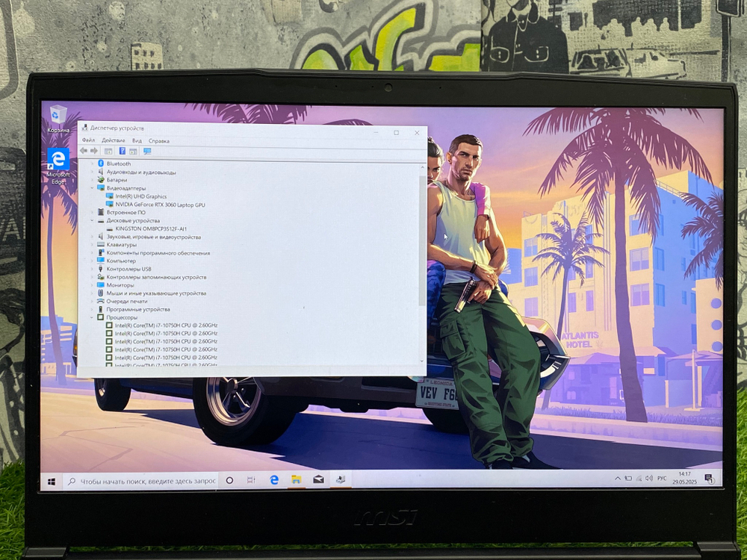Screen dimensions: 747x560
Task: Click the Start button on the taskbar
Action: coord(51,480)
